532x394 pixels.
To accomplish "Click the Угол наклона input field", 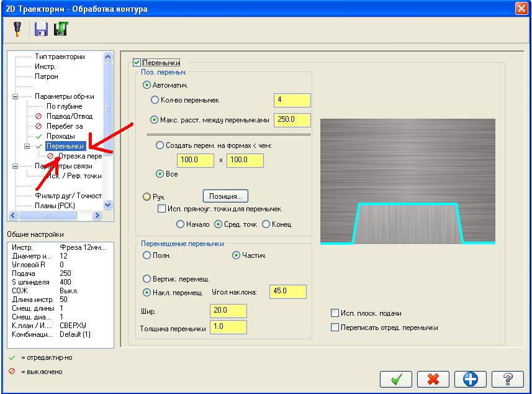I will [x=287, y=291].
